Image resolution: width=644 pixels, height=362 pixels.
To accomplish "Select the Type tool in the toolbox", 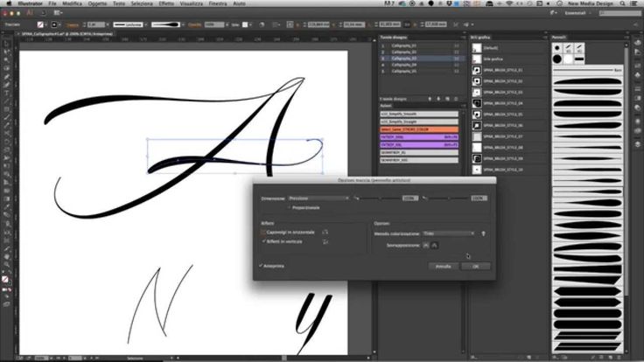I will [x=7, y=94].
